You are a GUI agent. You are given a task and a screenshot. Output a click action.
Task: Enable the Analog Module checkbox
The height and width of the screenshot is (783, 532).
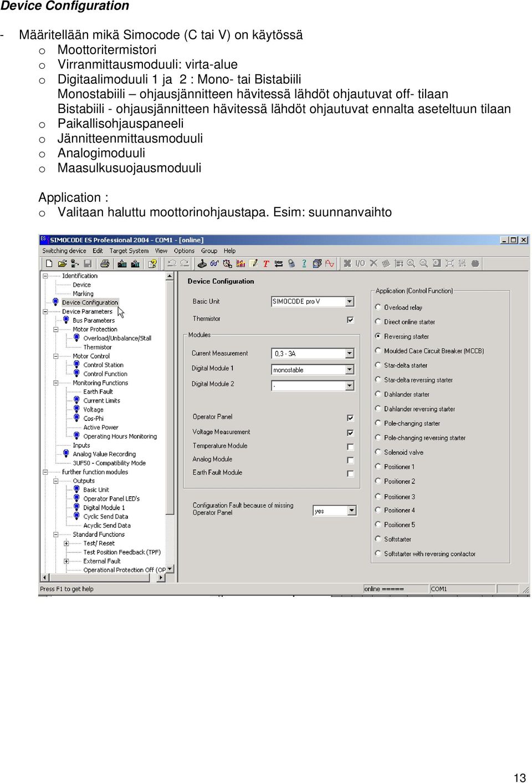(x=350, y=460)
